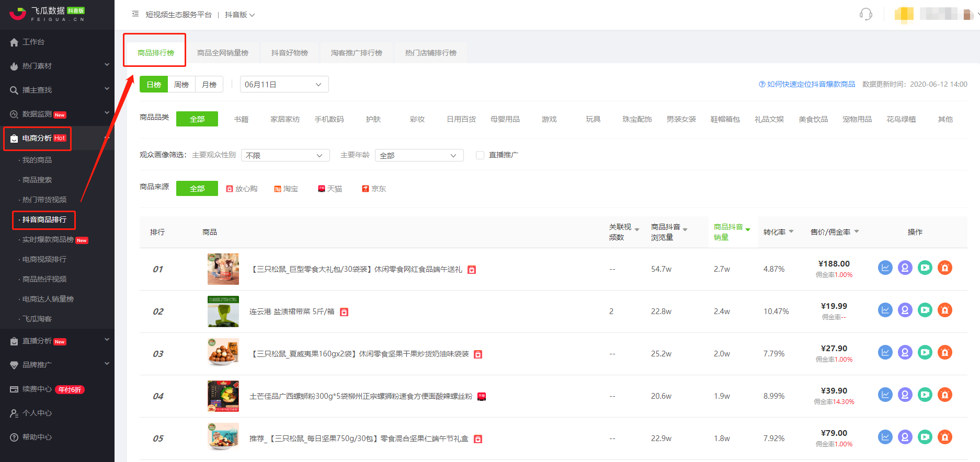
Task: Sort by 售价/佣金率 column
Action: tap(835, 232)
